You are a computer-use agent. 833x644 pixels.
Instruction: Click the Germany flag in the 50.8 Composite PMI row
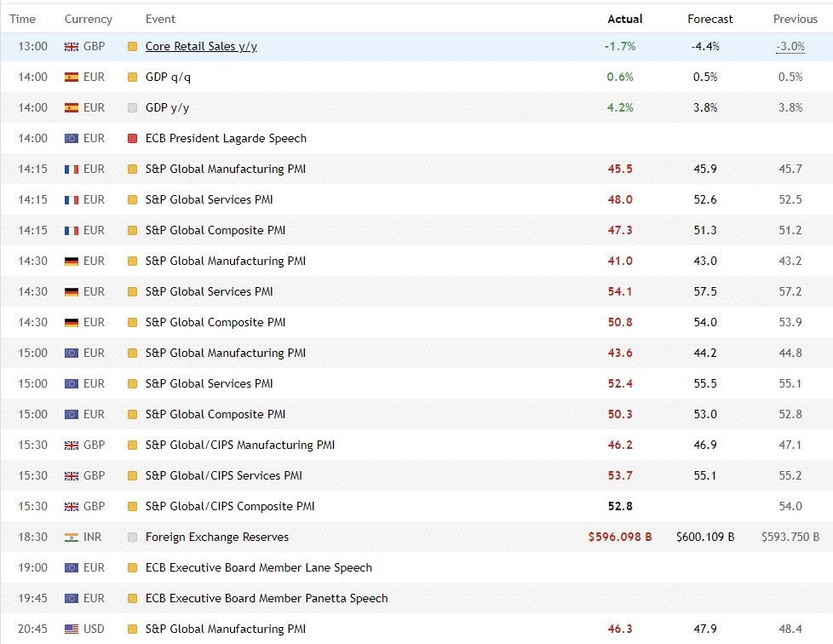coord(72,323)
